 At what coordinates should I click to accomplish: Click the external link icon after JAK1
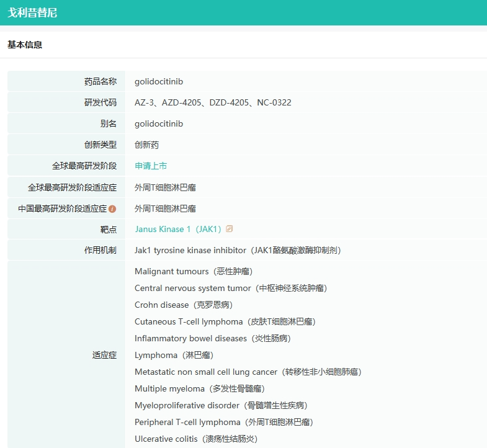click(x=230, y=229)
